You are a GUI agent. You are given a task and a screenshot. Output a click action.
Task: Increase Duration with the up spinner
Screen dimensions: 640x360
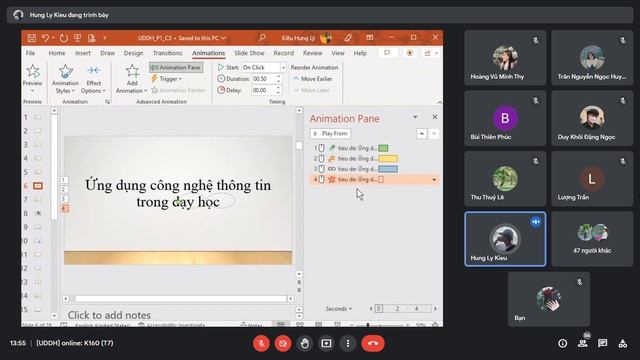click(x=279, y=76)
